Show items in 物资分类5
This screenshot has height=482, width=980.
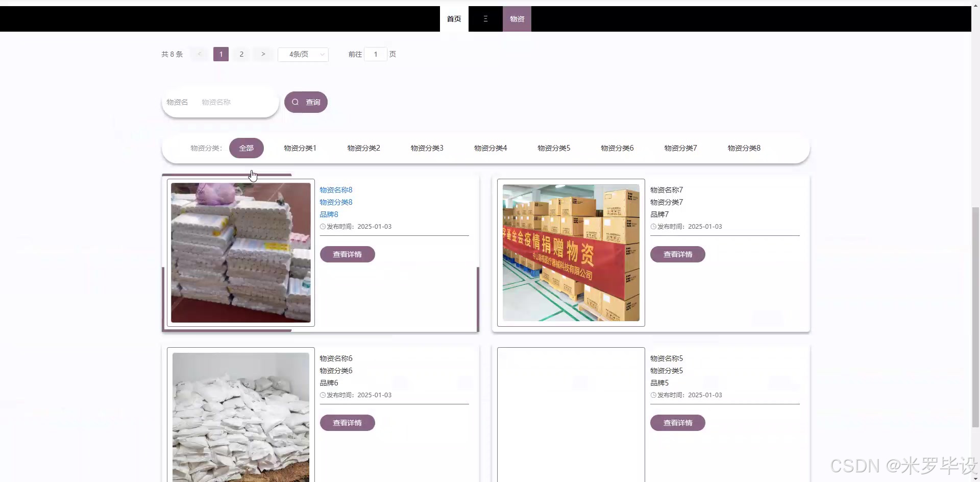coord(554,148)
